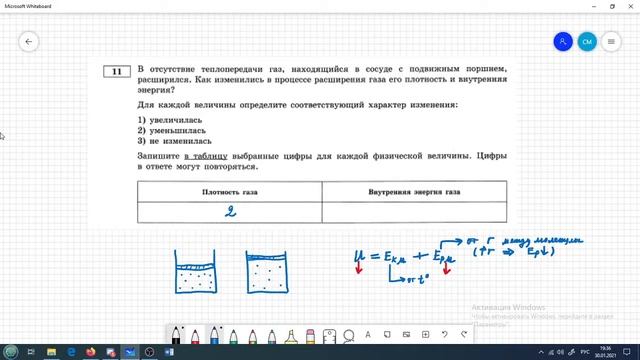The image size is (640, 360).
Task: Redo the last action
Action: pyautogui.click(x=464, y=335)
